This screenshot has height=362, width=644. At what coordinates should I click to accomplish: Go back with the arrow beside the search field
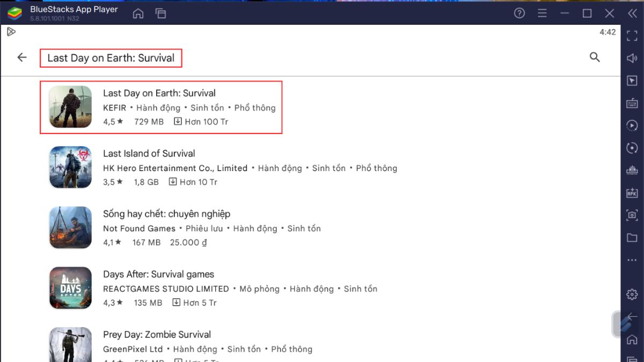coord(22,57)
